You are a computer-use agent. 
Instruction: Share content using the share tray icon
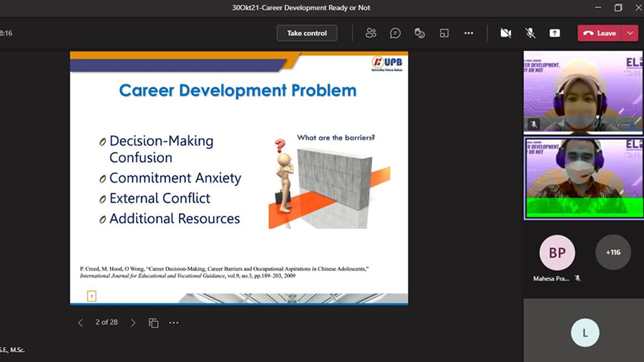(x=555, y=33)
